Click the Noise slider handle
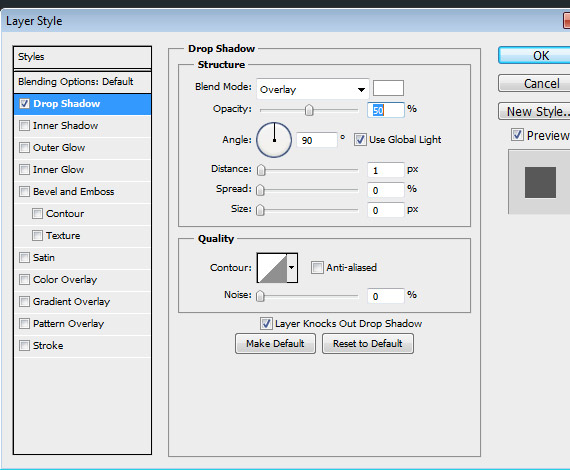The image size is (570, 470). point(260,296)
